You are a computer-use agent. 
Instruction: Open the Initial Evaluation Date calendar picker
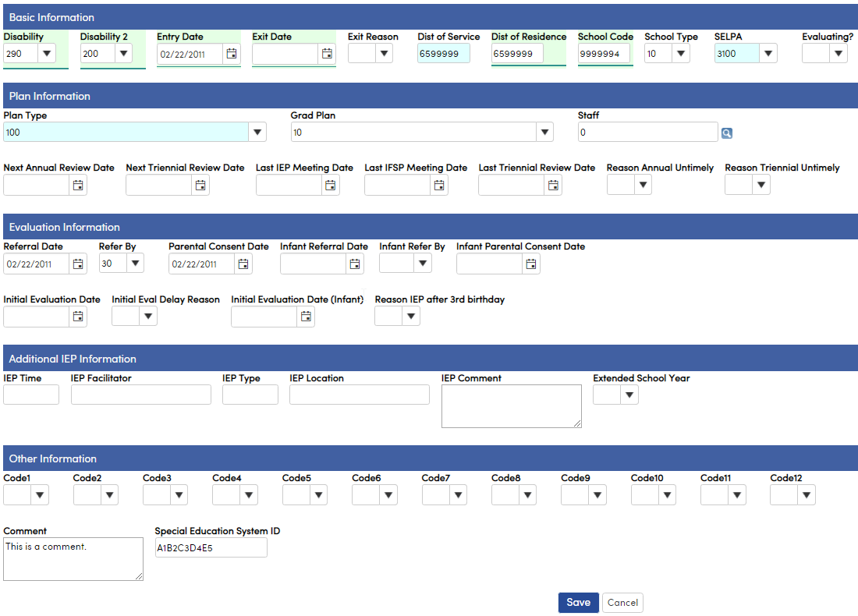coord(77,317)
